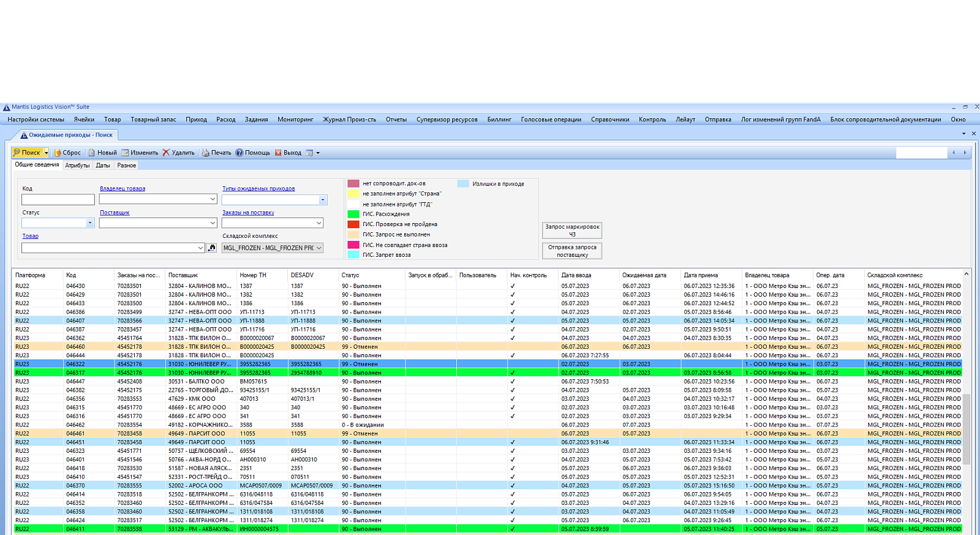Click the Mantis Logistics Vision app logo
This screenshot has width=980, height=535.
(x=6, y=107)
